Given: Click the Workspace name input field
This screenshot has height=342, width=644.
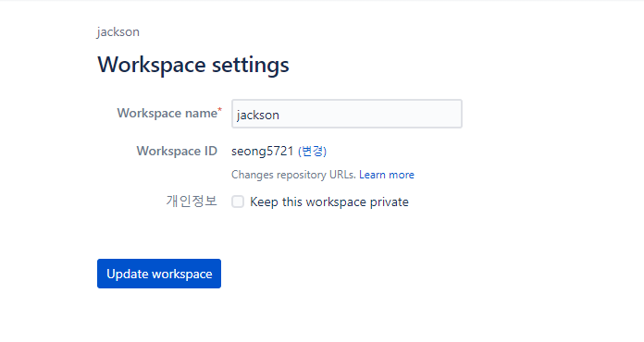Looking at the screenshot, I should click(347, 114).
